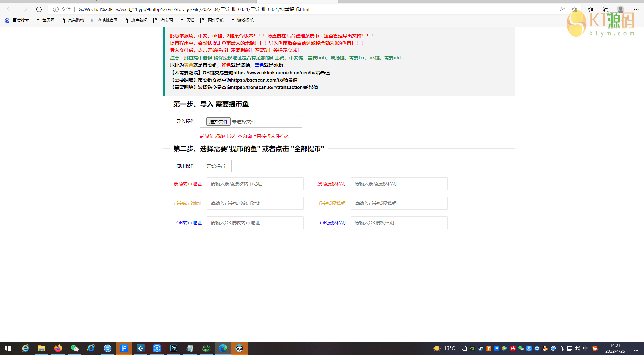Open the 京东购物 bookmark
This screenshot has width=644, height=355.
72,20
